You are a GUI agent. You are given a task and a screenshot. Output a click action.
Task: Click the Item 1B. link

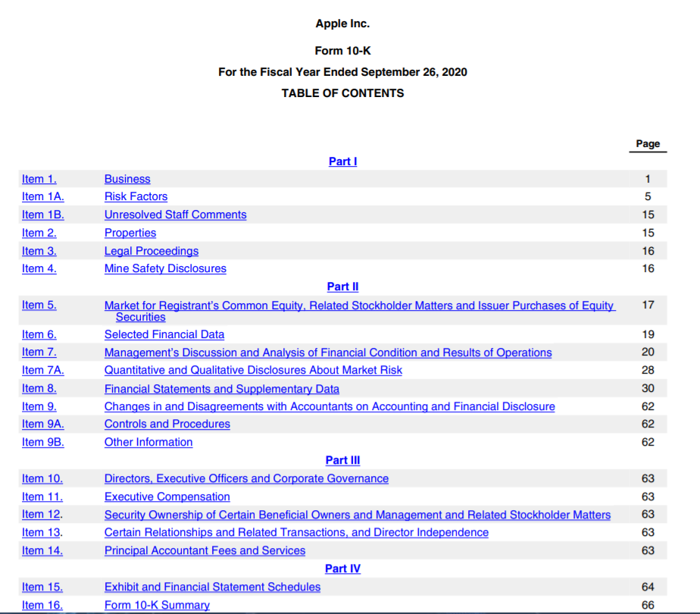click(43, 215)
